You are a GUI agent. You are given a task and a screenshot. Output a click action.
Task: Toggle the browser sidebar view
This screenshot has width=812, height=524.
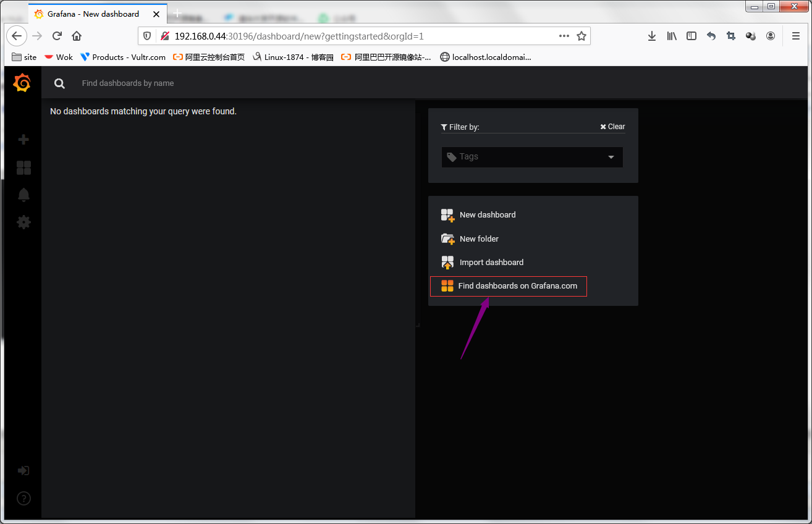(x=691, y=36)
